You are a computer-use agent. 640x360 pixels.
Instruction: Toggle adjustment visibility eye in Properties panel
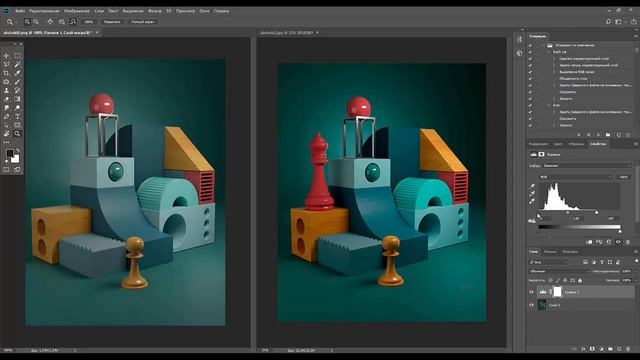click(x=618, y=242)
